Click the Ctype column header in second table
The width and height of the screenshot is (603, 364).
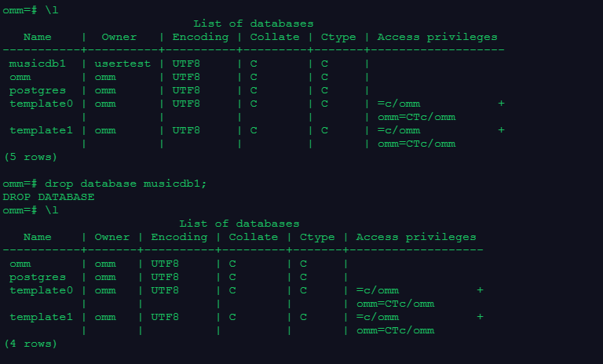317,237
